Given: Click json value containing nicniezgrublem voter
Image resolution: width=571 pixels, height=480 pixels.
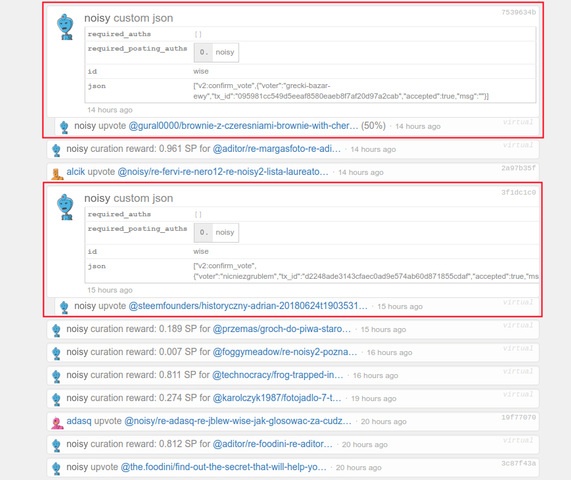Looking at the screenshot, I should (366, 271).
